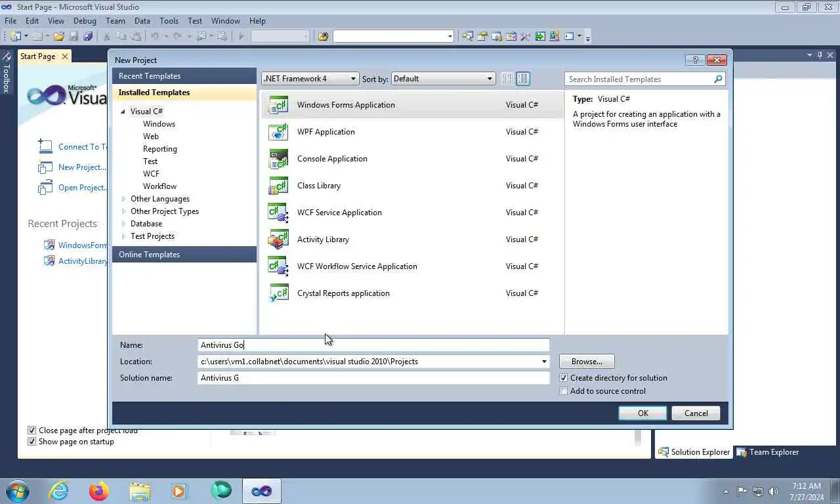The image size is (840, 504).
Task: Open Windows Media Player from the taskbar
Action: (180, 491)
